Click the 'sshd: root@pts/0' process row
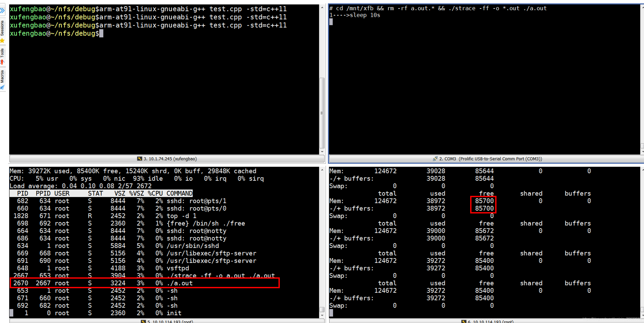 coord(120,208)
